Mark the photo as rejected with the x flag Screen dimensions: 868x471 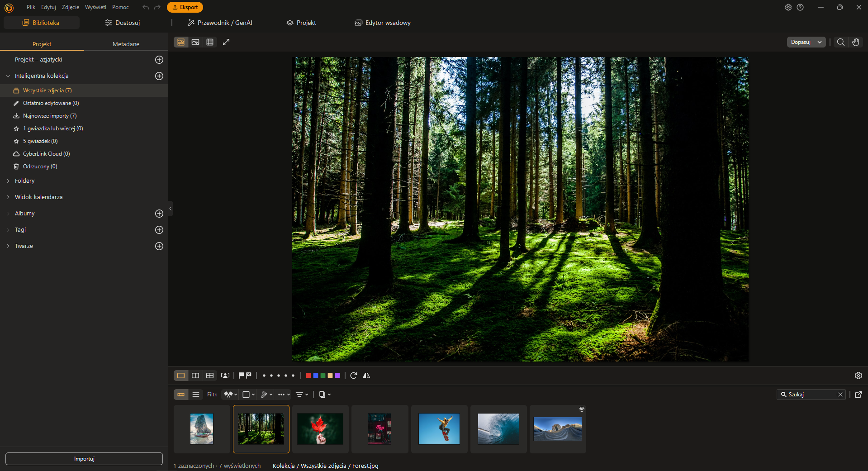click(x=249, y=376)
